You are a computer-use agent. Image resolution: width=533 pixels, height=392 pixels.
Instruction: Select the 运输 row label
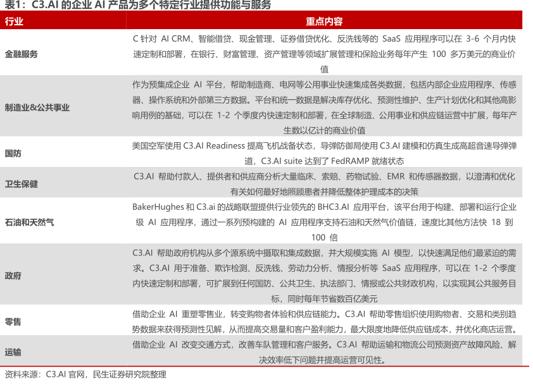pyautogui.click(x=13, y=352)
